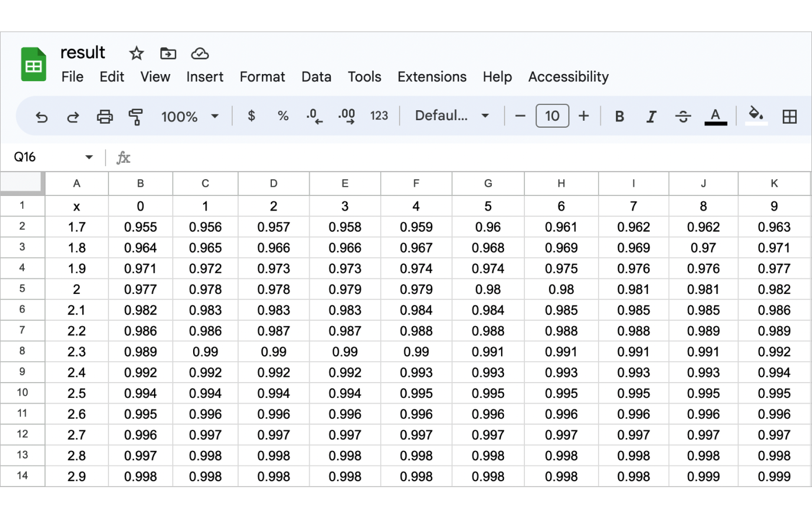
Task: Open the Extensions menu
Action: 432,77
